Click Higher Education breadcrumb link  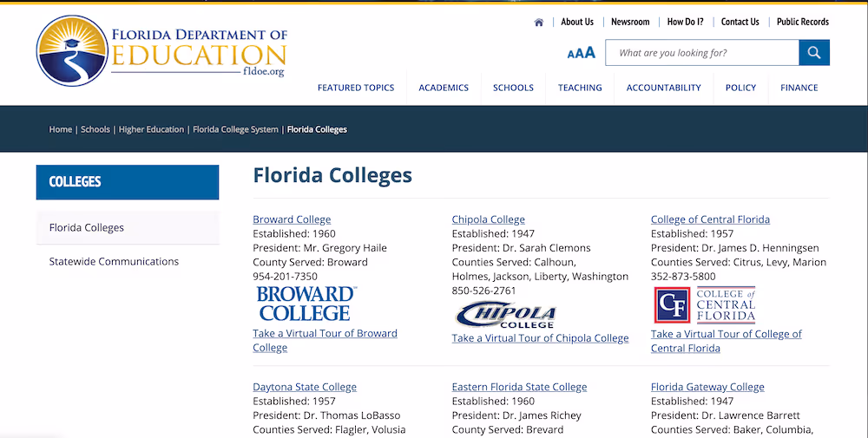point(151,129)
